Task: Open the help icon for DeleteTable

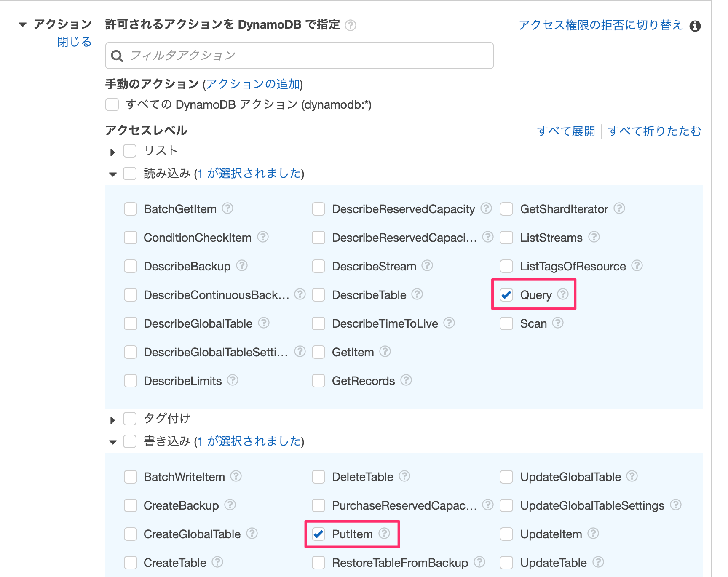Action: pyautogui.click(x=404, y=476)
